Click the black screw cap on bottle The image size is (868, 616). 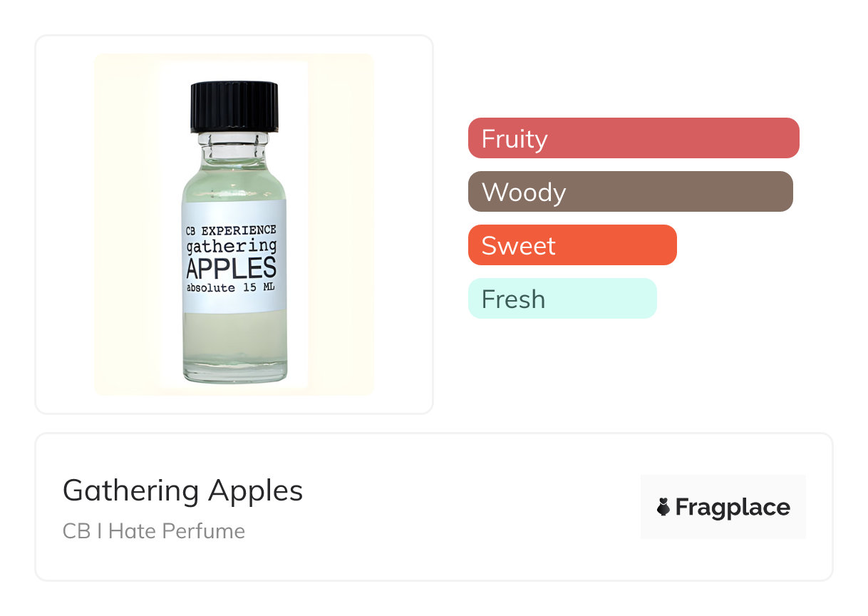coord(234,107)
